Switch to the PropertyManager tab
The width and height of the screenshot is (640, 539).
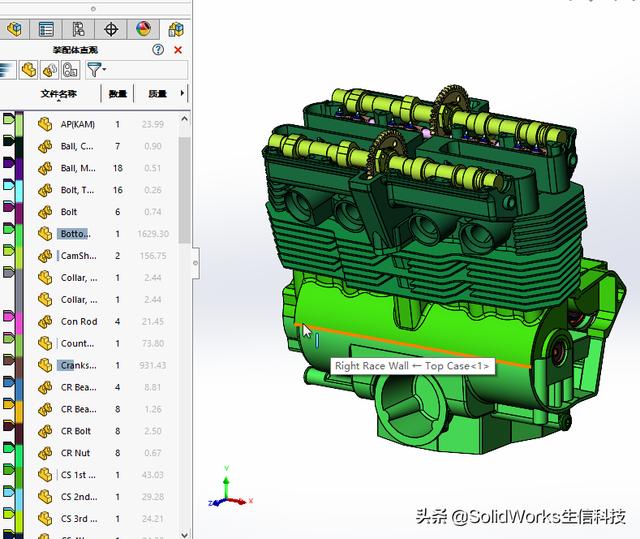(x=46, y=29)
